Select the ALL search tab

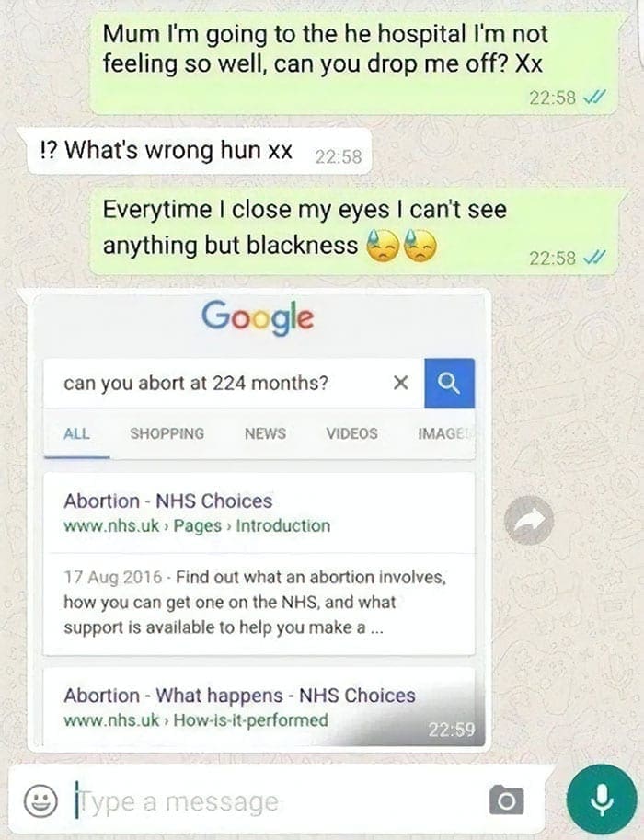[76, 433]
